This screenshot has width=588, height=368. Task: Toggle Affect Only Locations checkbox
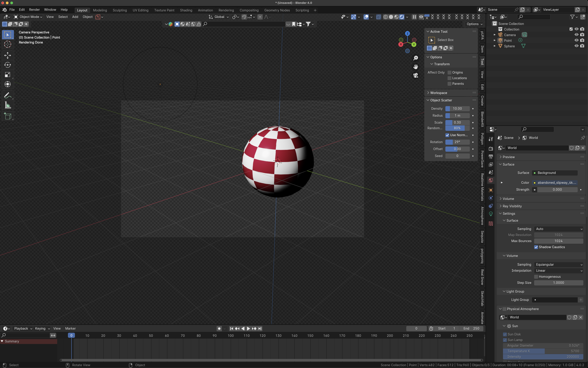coord(449,78)
